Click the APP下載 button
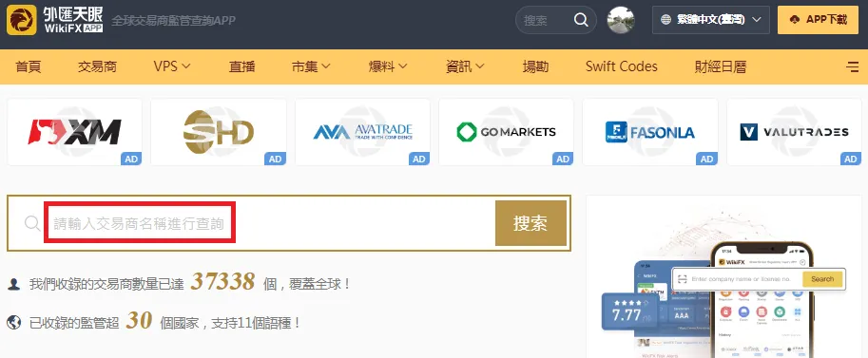The image size is (868, 358). point(819,20)
